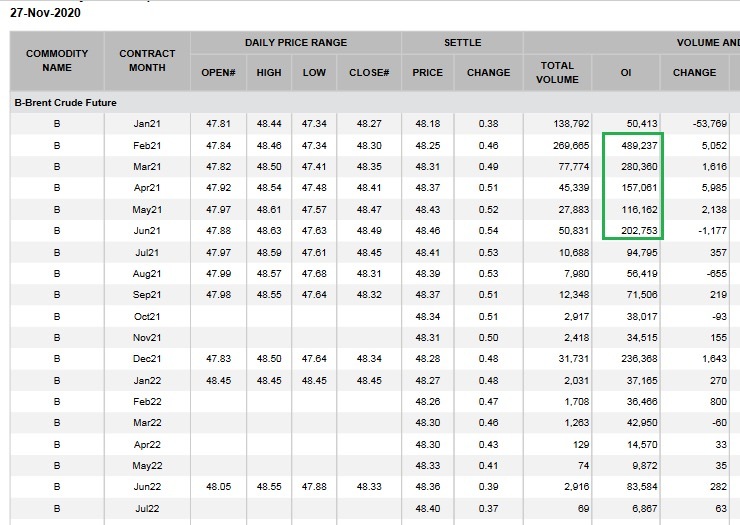740x525 pixels.
Task: Click the TOTAL VOLUME column header
Action: point(557,72)
